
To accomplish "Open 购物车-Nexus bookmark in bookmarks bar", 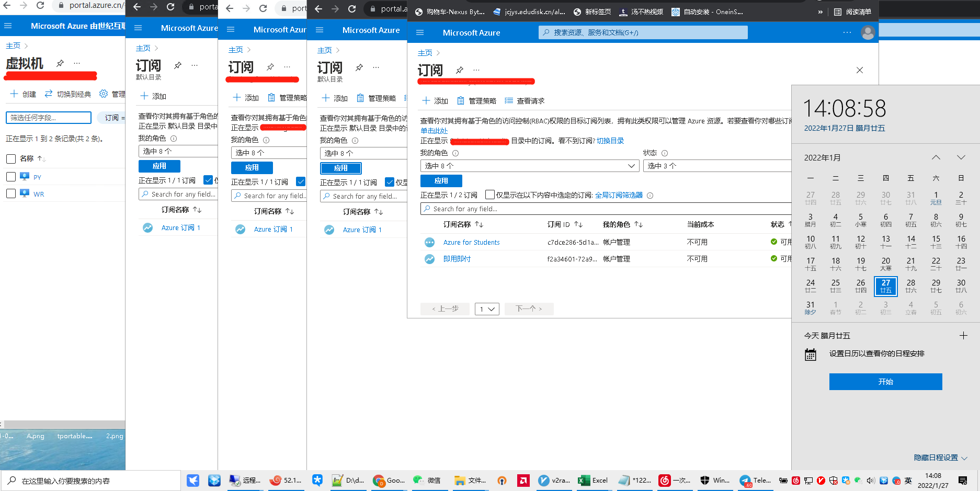I will [450, 12].
